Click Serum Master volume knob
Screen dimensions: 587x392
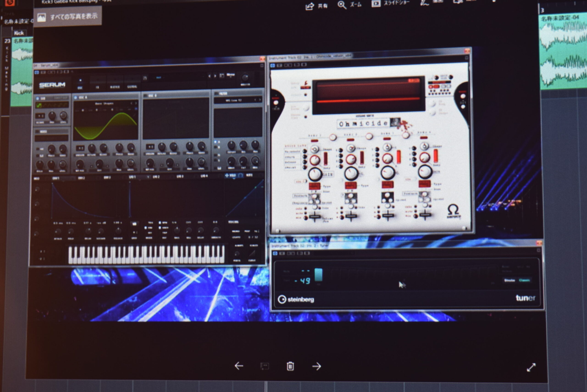[x=245, y=78]
